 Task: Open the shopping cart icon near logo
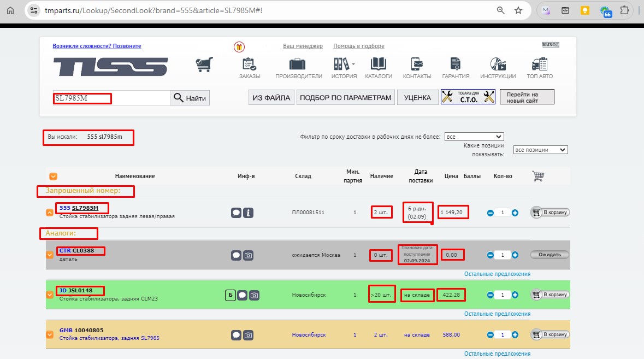(x=204, y=64)
